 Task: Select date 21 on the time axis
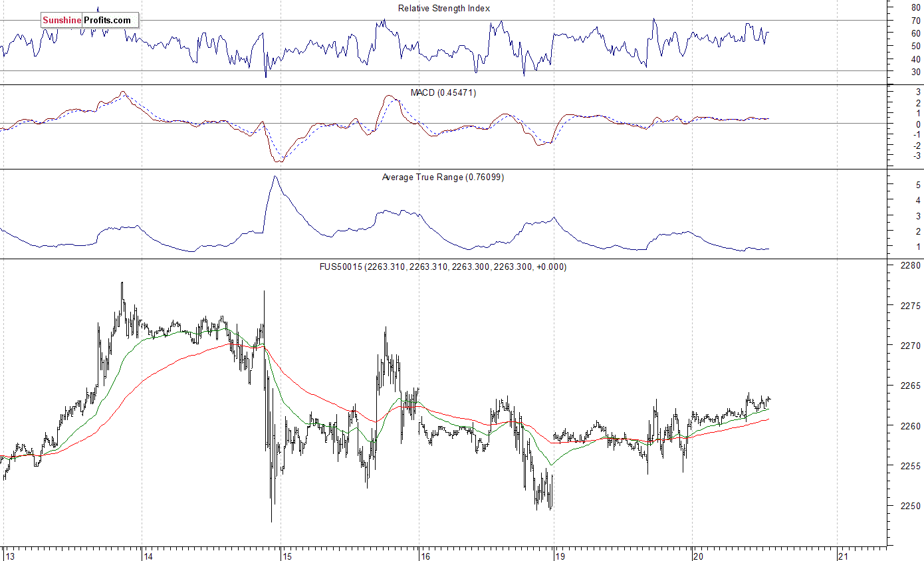click(844, 556)
